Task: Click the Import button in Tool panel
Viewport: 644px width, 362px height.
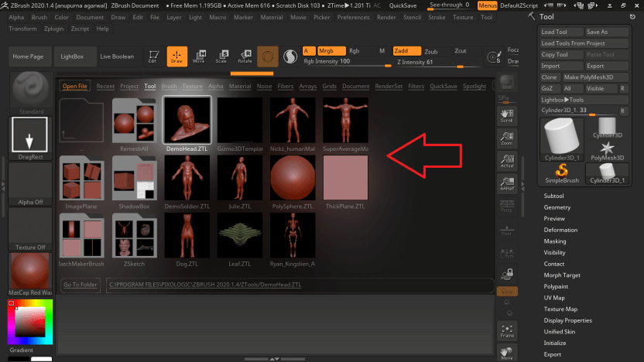Action: coord(562,66)
